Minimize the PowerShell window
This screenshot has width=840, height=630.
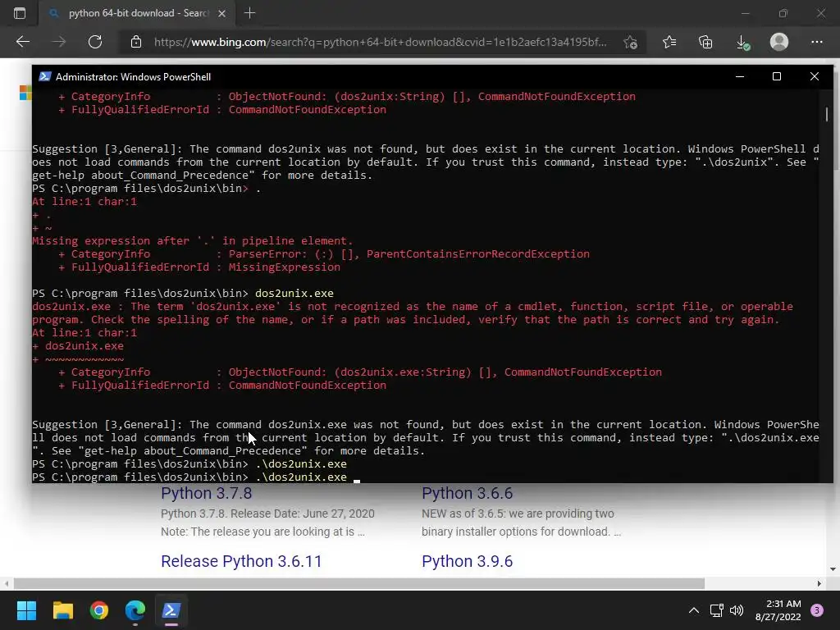click(x=740, y=76)
